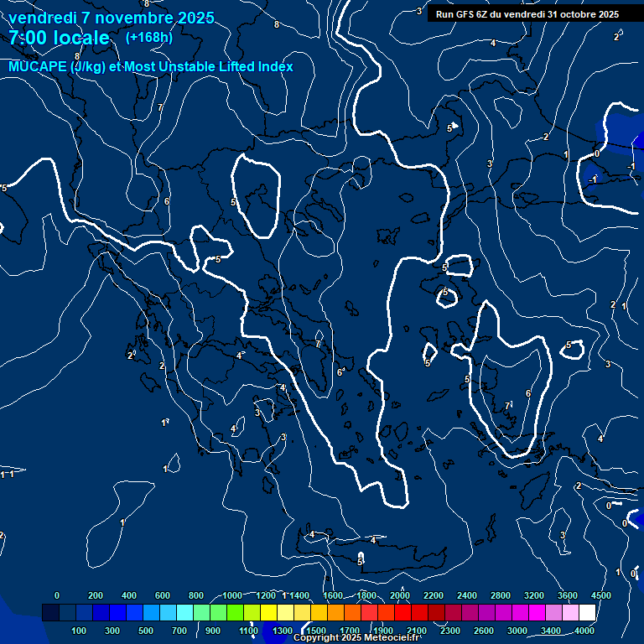Select the pure green swatch in the scale
Image resolution: width=644 pixels, height=644 pixels.
click(236, 612)
